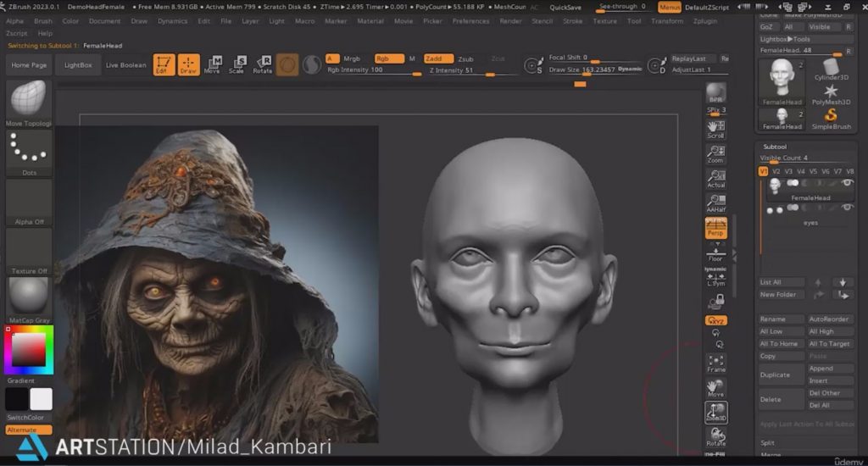Enable Mrgb mode
The width and height of the screenshot is (868, 466).
click(x=352, y=58)
